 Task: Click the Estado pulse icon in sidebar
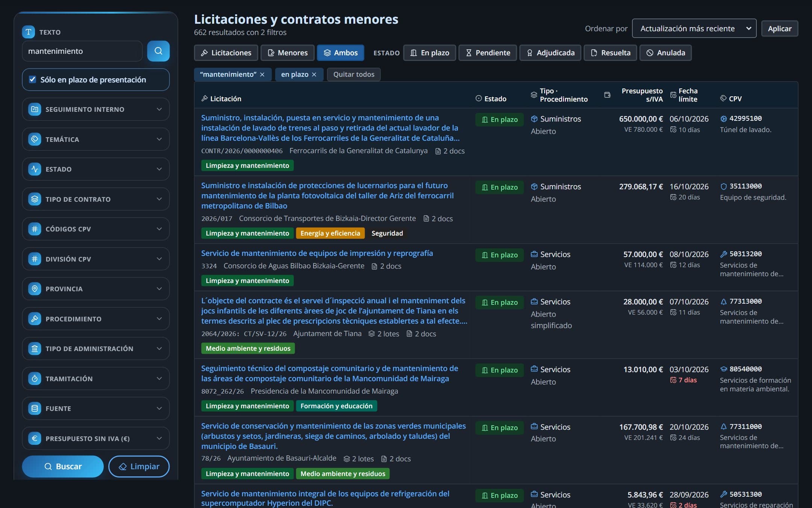click(x=35, y=169)
